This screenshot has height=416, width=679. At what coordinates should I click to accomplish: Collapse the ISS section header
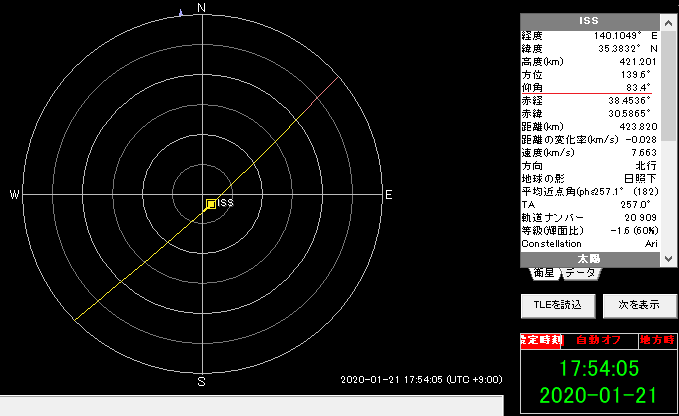pyautogui.click(x=590, y=21)
